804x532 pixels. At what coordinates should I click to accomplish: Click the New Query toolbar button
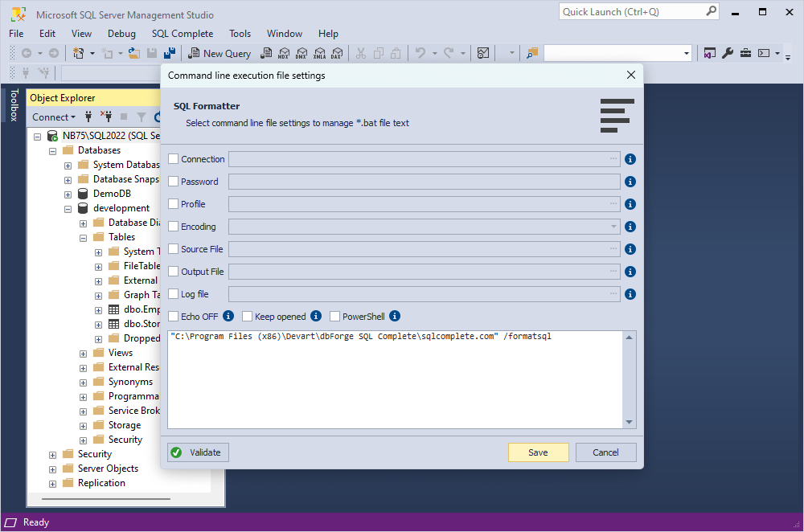click(x=219, y=53)
